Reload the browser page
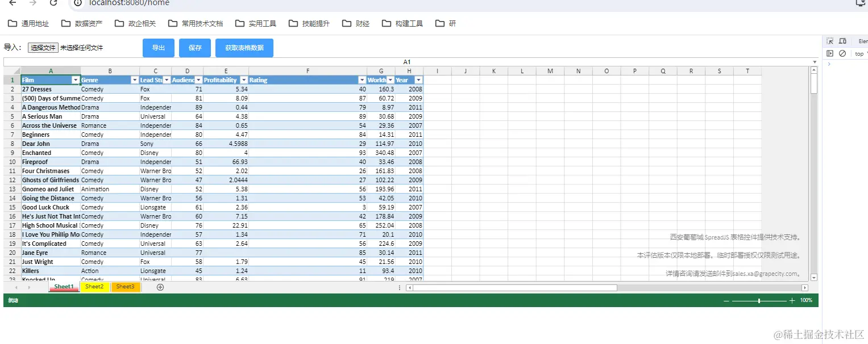This screenshot has height=344, width=868. [53, 3]
